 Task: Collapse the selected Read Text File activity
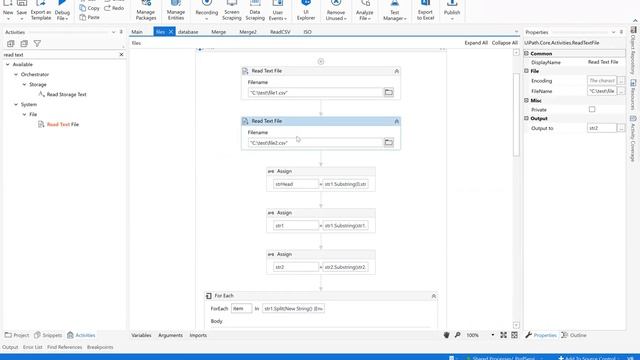click(x=396, y=121)
